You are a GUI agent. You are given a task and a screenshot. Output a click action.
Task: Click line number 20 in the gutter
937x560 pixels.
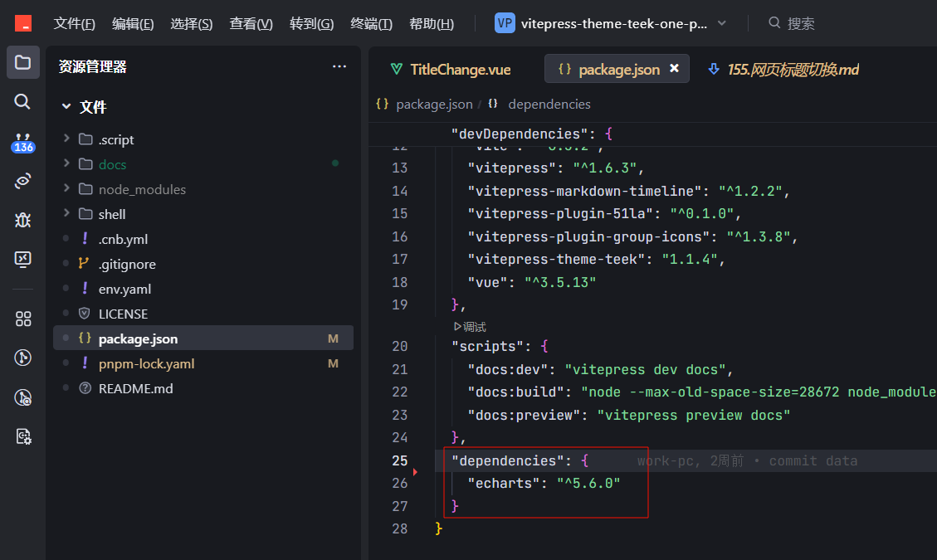tap(400, 347)
